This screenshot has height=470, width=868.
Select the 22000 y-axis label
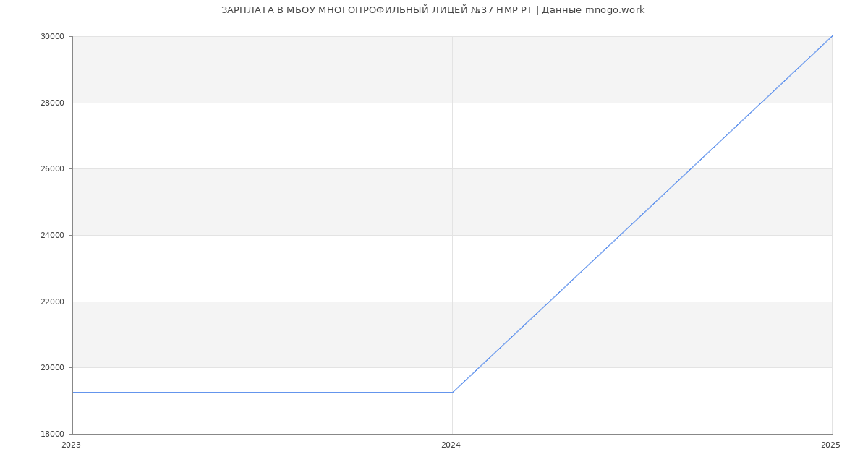pos(53,302)
